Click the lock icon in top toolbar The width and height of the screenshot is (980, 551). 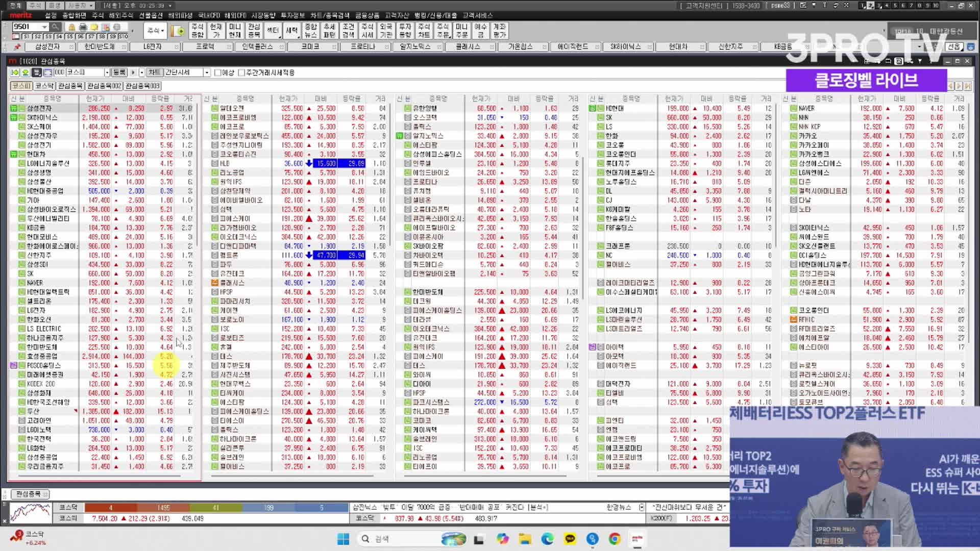pos(72,27)
